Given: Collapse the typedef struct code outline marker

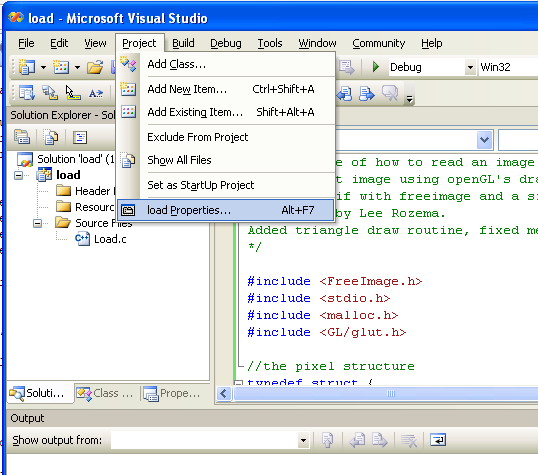Looking at the screenshot, I should point(238,383).
